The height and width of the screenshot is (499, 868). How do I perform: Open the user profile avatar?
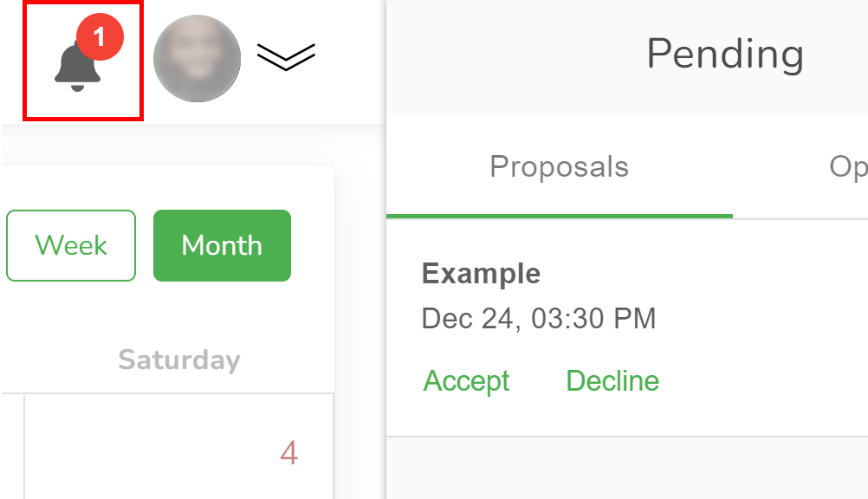point(197,58)
